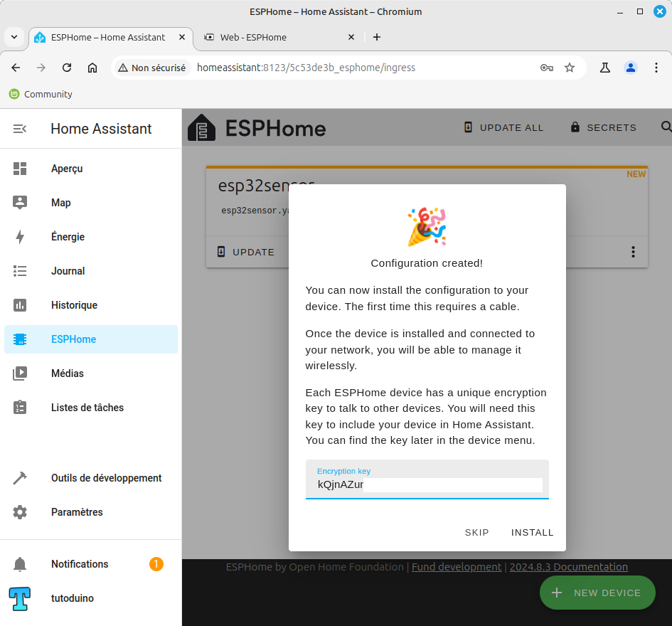Open Chromium labs flask icon
The height and width of the screenshot is (626, 672).
tap(604, 68)
